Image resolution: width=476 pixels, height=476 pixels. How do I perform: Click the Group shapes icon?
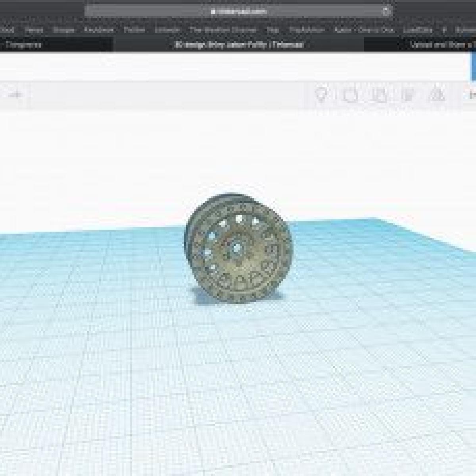(350, 95)
